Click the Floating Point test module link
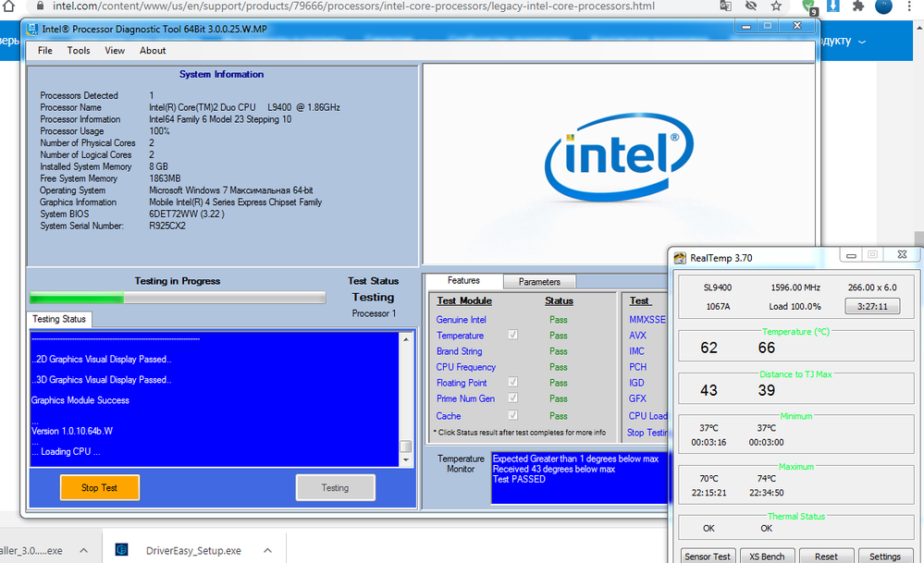Image resolution: width=924 pixels, height=563 pixels. click(x=462, y=383)
